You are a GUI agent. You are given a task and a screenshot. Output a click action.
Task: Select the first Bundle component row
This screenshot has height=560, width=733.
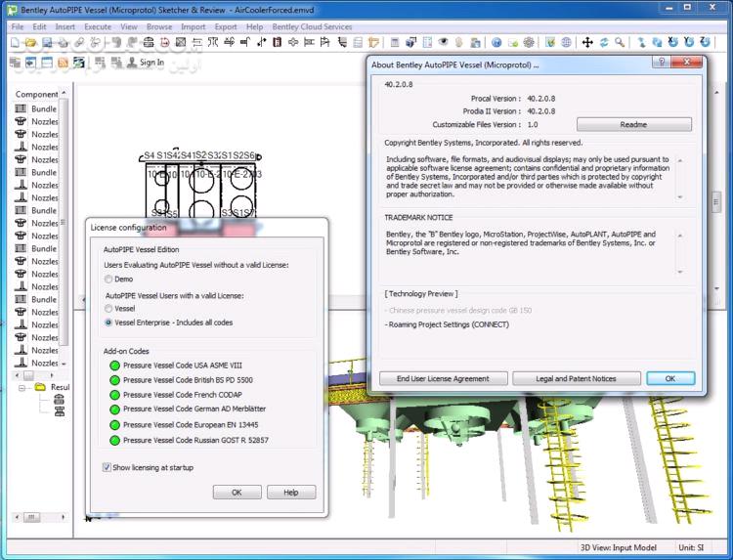[x=36, y=108]
